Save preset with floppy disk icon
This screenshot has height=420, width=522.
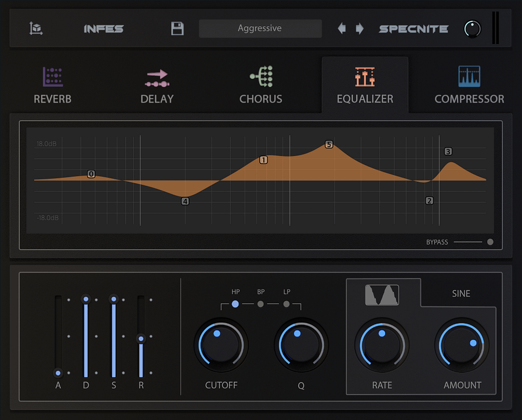tap(177, 28)
